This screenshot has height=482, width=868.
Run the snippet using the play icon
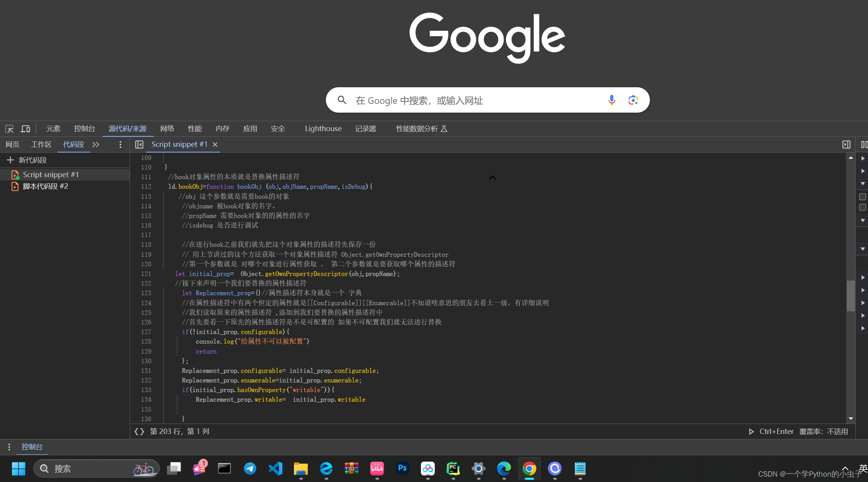click(751, 431)
